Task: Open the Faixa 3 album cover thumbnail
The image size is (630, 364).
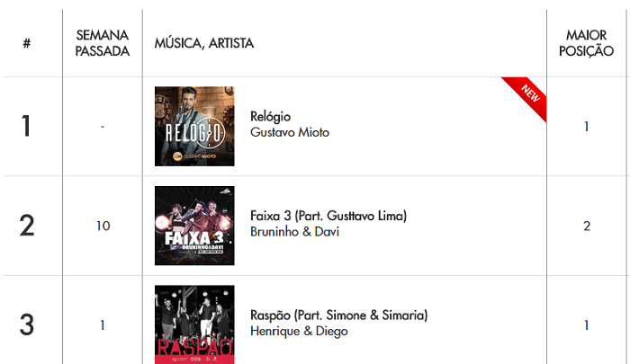Action: pyautogui.click(x=194, y=226)
